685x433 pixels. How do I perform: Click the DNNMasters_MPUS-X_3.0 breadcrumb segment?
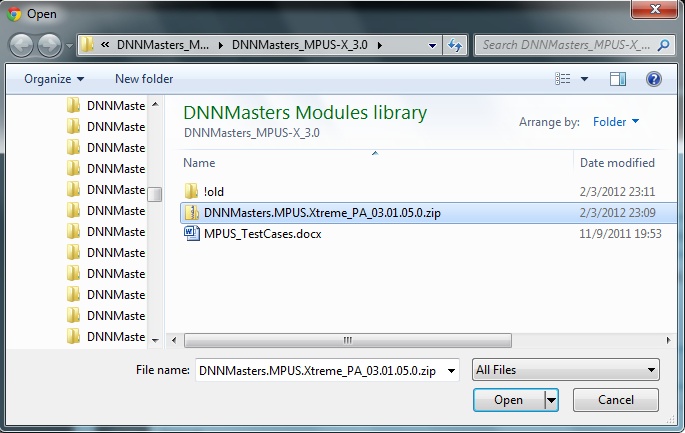coord(300,45)
